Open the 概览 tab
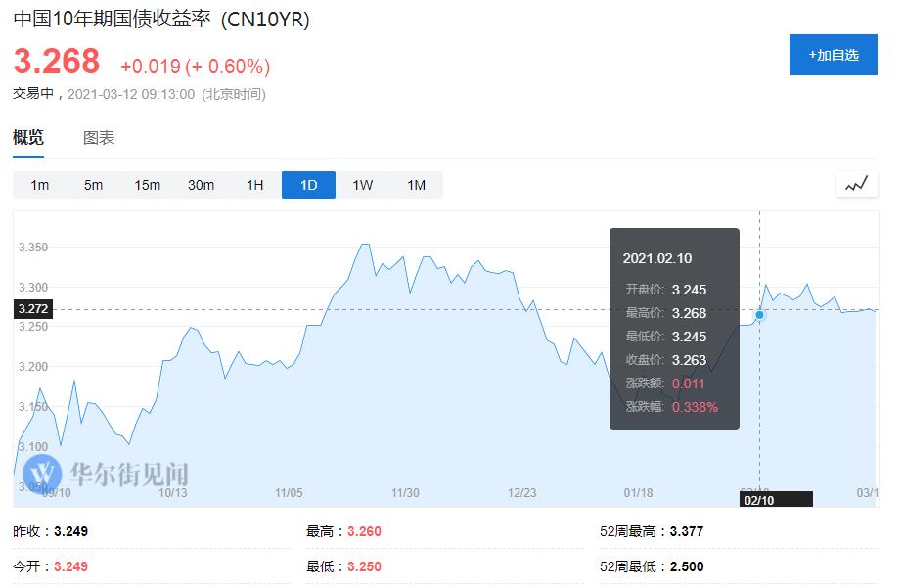 click(28, 138)
